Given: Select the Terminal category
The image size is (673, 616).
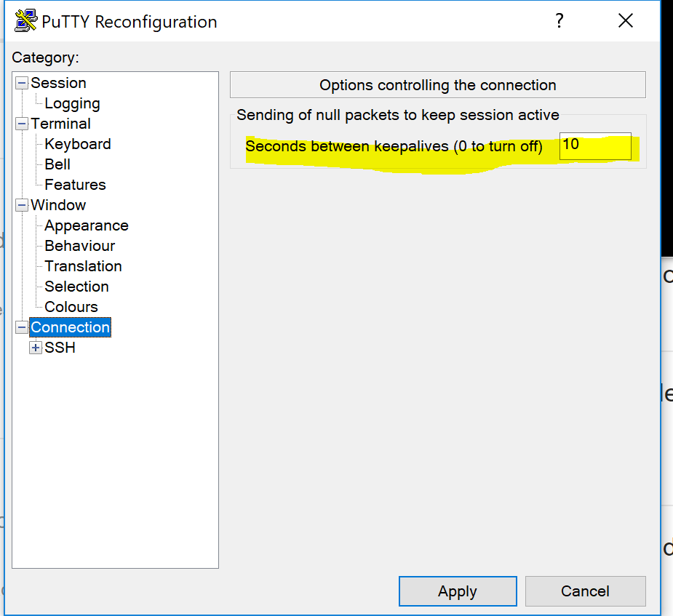Looking at the screenshot, I should [x=60, y=124].
